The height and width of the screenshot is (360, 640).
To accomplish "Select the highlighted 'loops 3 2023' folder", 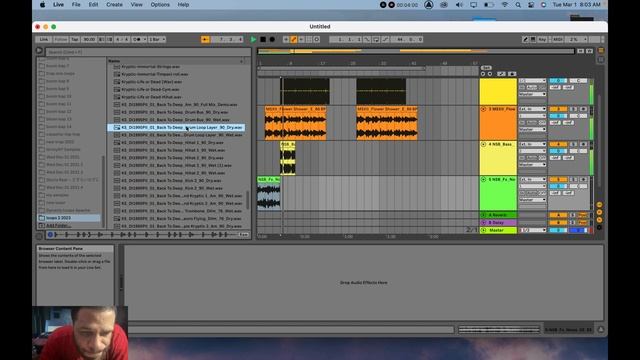I will [x=69, y=218].
